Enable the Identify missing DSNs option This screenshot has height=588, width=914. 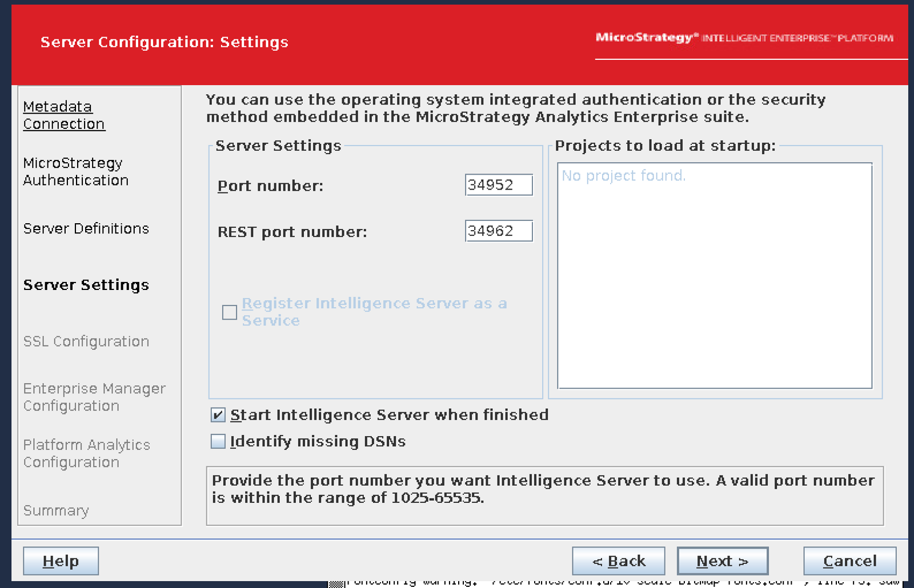pyautogui.click(x=218, y=441)
